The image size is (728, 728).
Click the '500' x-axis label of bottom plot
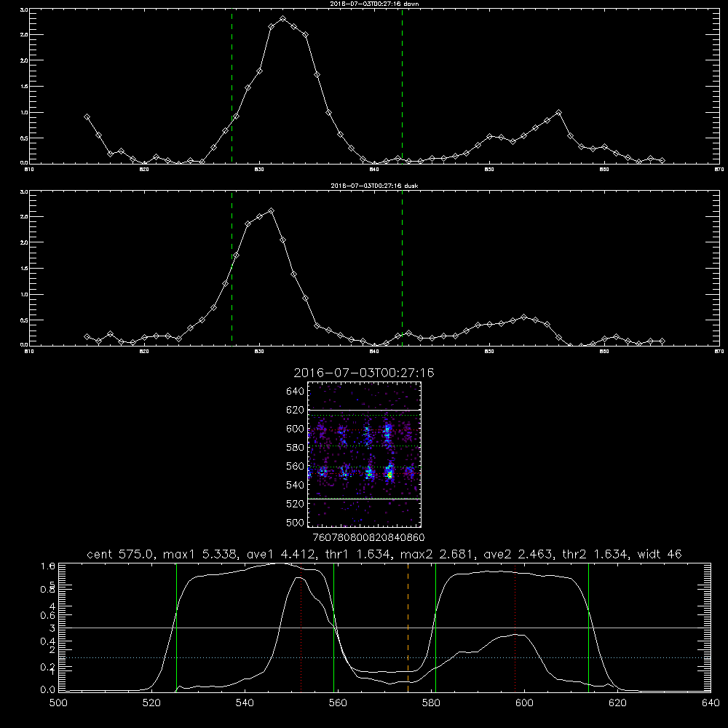(58, 703)
